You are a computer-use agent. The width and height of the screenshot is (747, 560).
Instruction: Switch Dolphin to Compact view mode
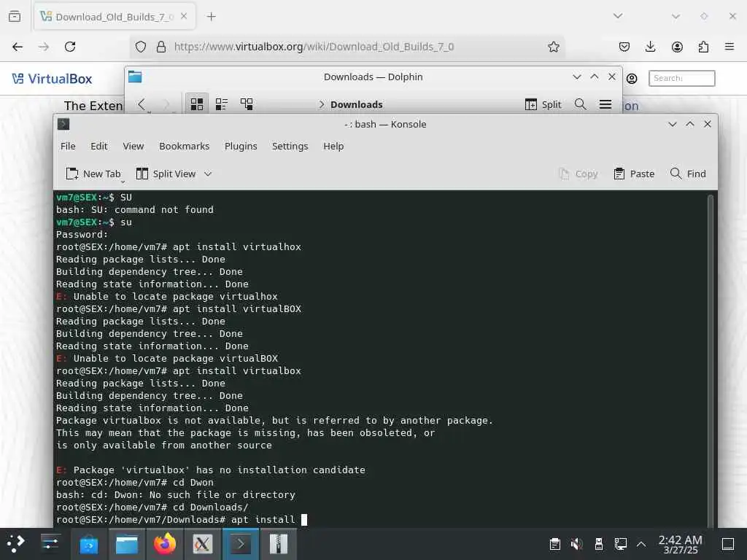[x=222, y=104]
